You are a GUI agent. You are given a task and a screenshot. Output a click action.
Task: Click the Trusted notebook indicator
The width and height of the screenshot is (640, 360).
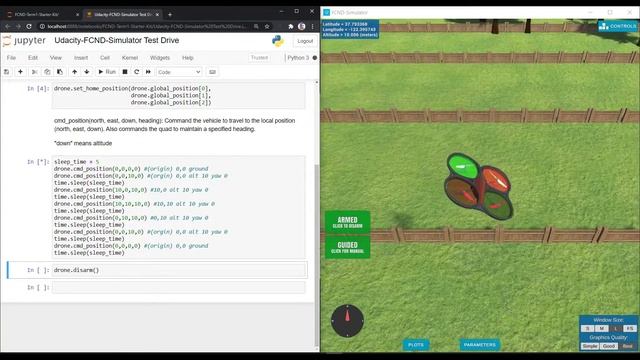pyautogui.click(x=259, y=58)
